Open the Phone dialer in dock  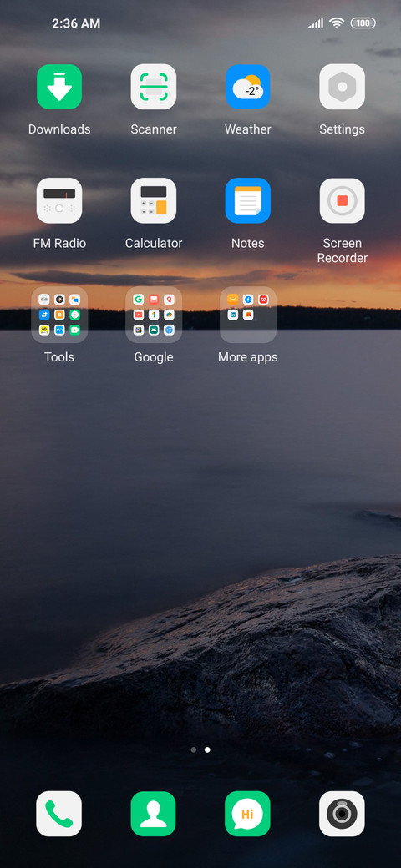coord(58,813)
